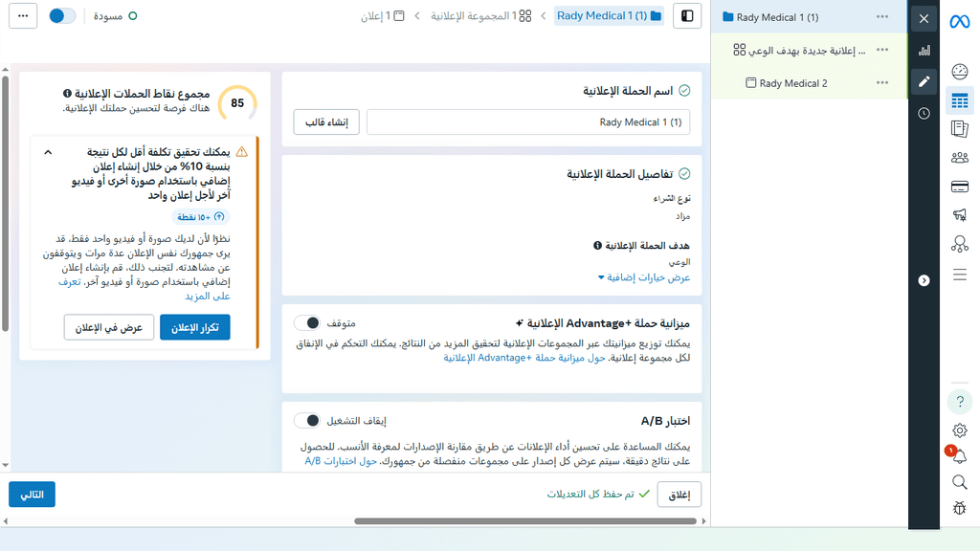Toggle the draft مسودة publish switch

pyautogui.click(x=62, y=16)
